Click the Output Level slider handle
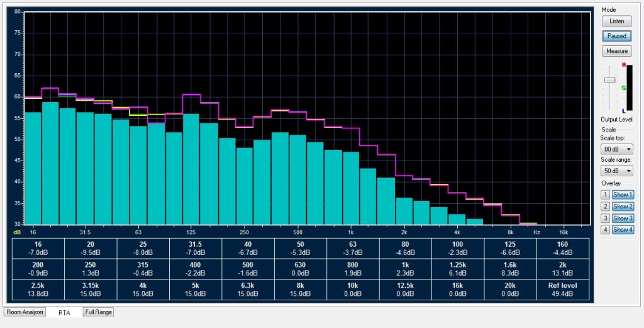 click(609, 80)
